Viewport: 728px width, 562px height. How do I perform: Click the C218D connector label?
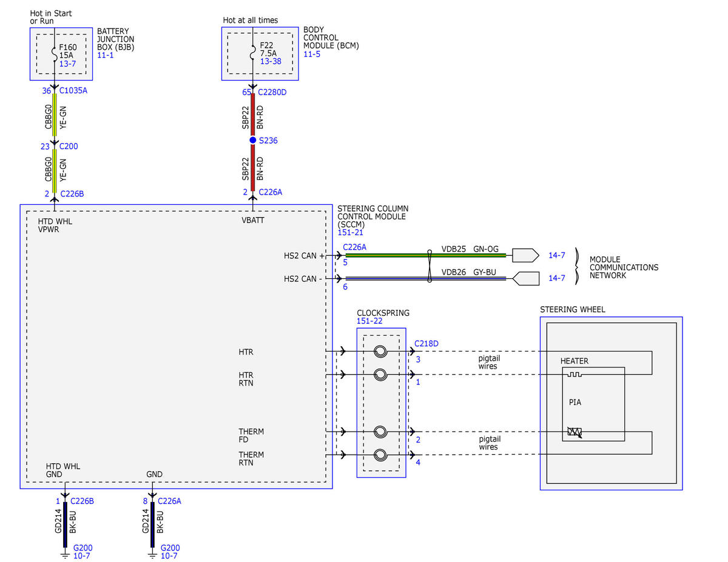(x=426, y=344)
